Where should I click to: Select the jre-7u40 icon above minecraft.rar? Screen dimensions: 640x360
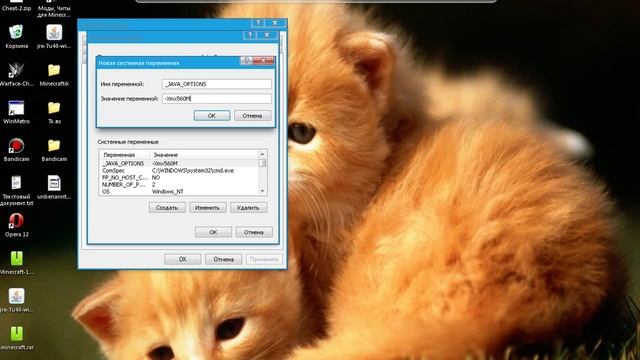[17, 296]
